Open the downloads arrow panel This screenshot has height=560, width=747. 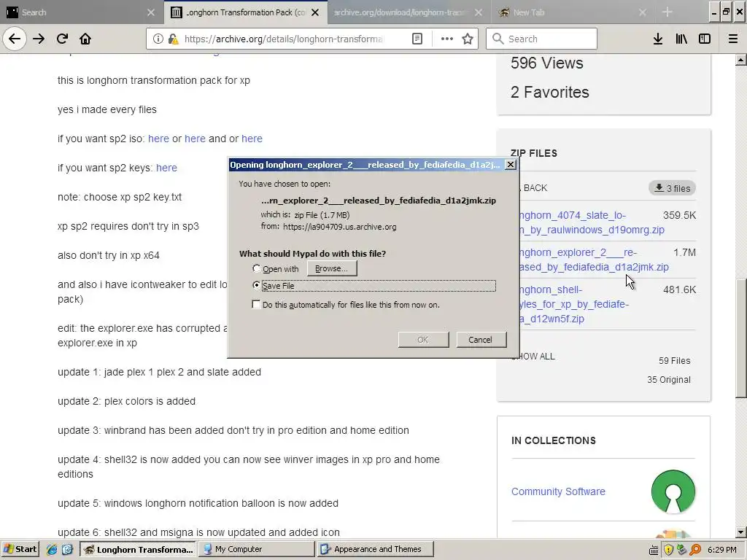pyautogui.click(x=658, y=39)
